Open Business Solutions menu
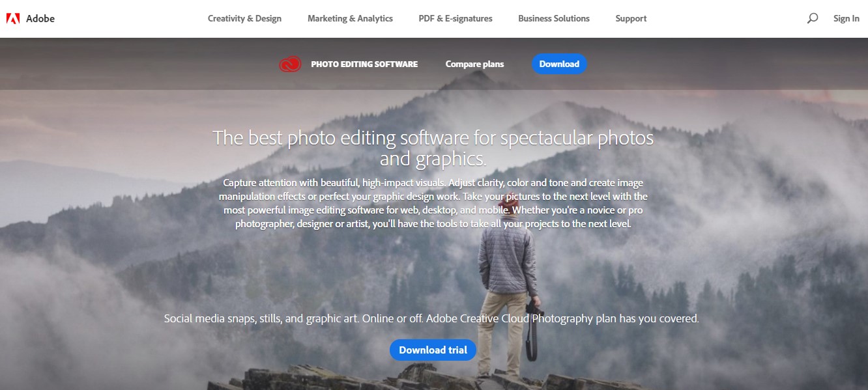 [x=554, y=18]
